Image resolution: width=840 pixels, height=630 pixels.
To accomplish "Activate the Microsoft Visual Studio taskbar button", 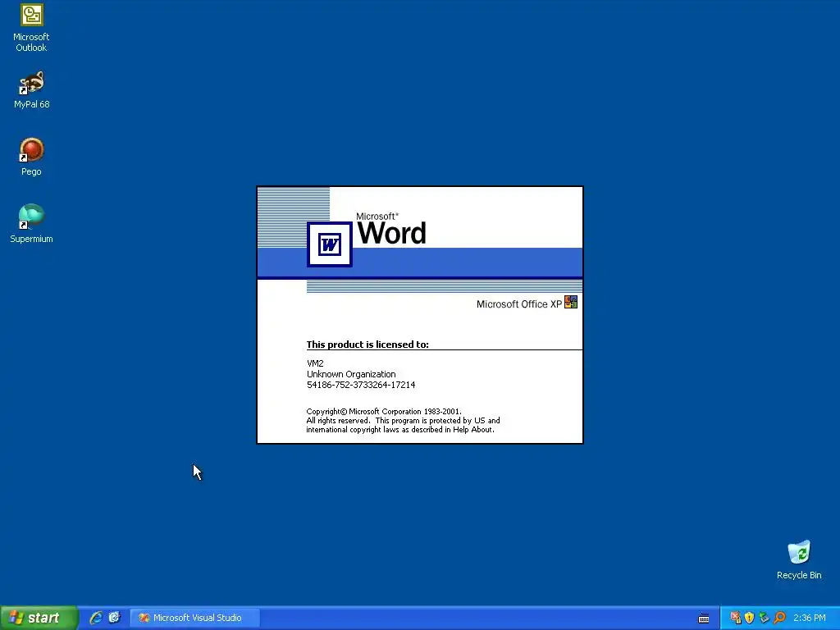I will click(195, 618).
